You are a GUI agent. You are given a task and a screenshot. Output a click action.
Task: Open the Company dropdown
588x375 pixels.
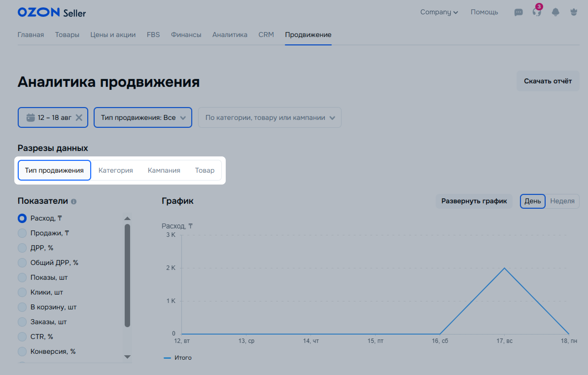439,12
